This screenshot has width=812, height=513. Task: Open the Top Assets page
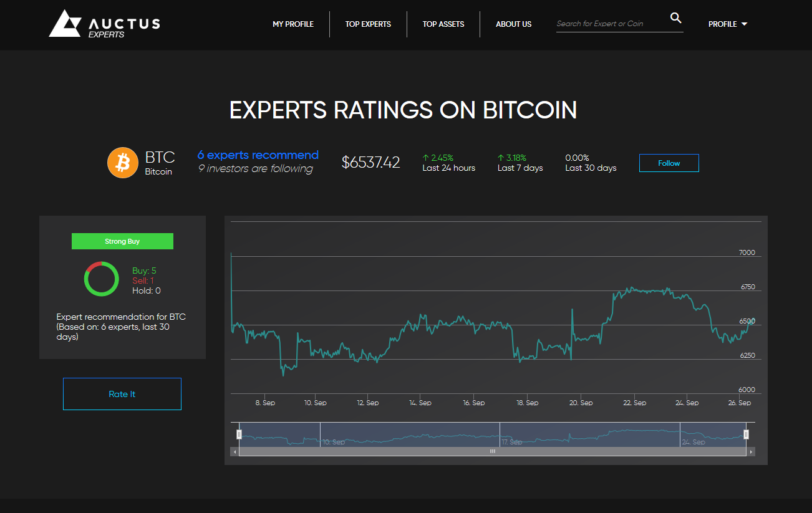pos(443,24)
